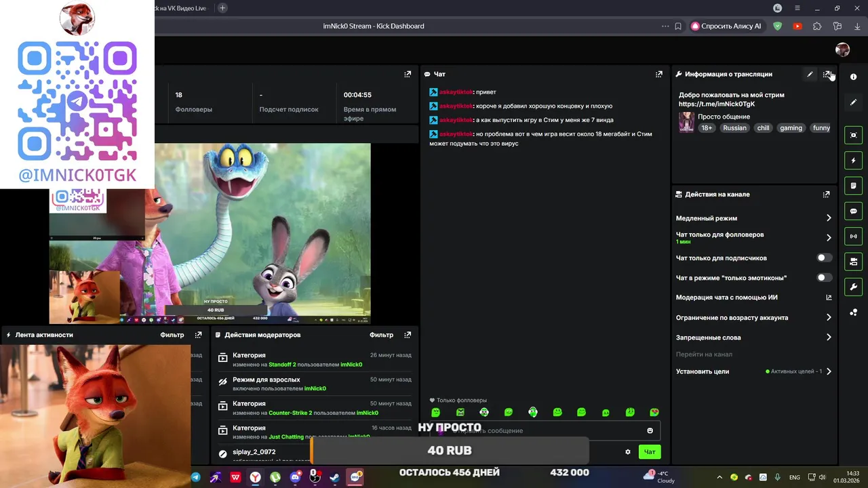Pop out the Действия модераторов panel
This screenshot has width=868, height=488.
coord(408,335)
